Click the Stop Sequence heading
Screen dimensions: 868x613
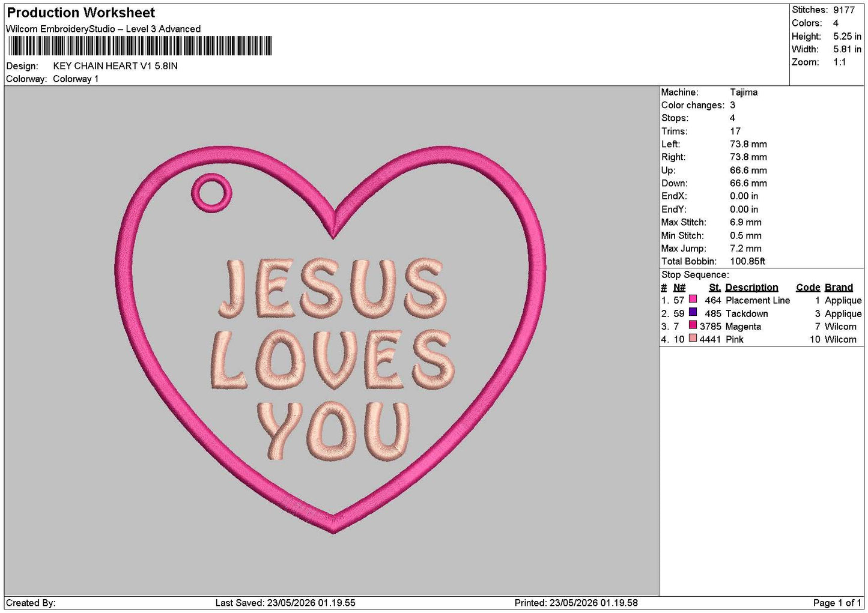coord(695,275)
